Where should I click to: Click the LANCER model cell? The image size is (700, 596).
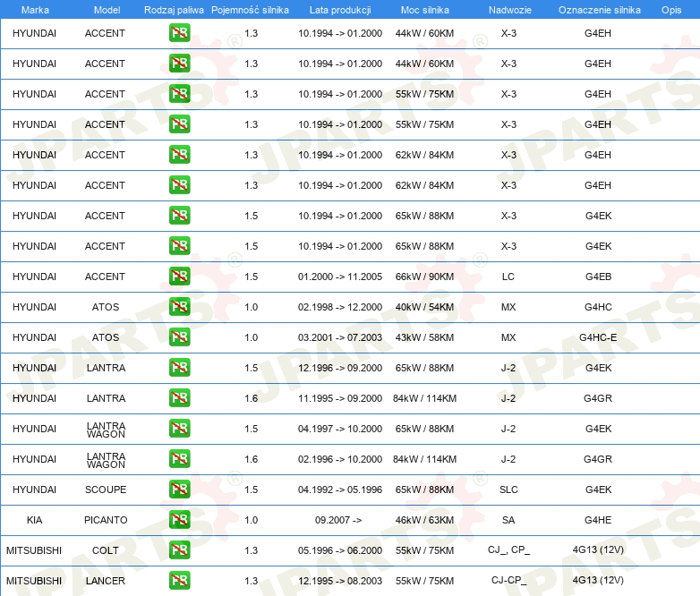pyautogui.click(x=106, y=581)
